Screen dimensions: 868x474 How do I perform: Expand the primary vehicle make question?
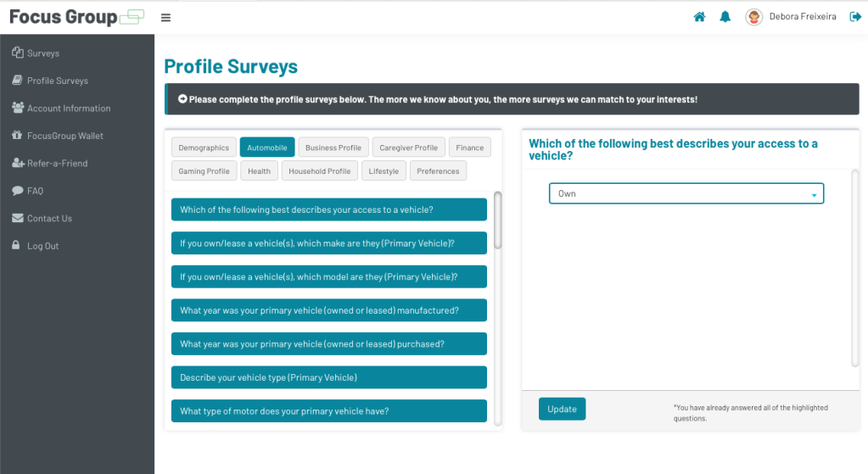pyautogui.click(x=329, y=243)
